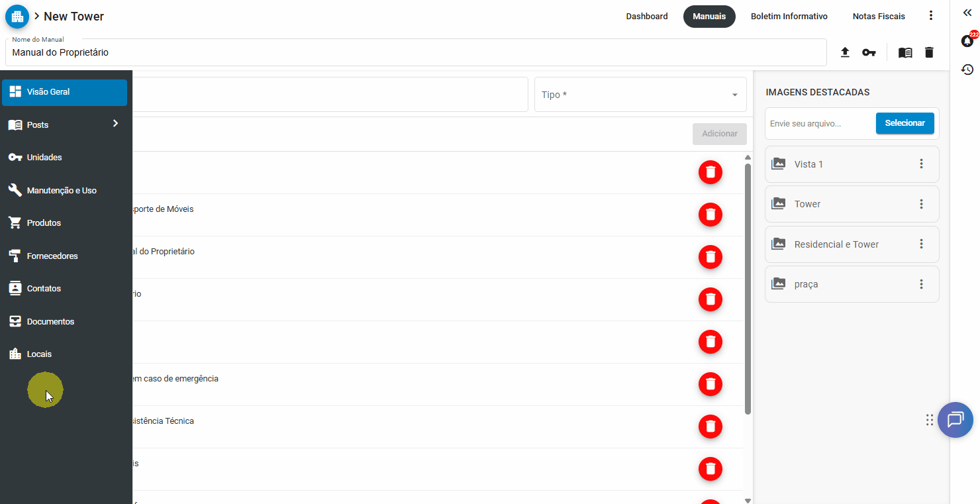Go to the Boletim Informativo tab
980x504 pixels.
(789, 17)
